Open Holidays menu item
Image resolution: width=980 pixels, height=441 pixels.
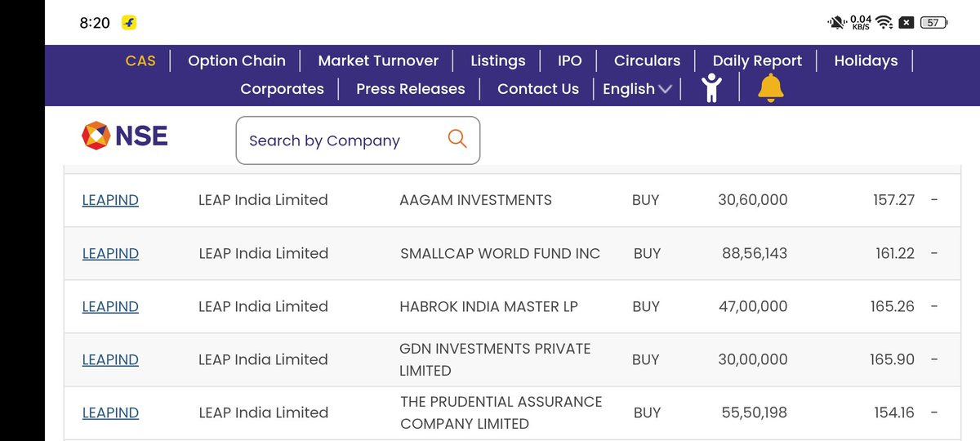[866, 60]
